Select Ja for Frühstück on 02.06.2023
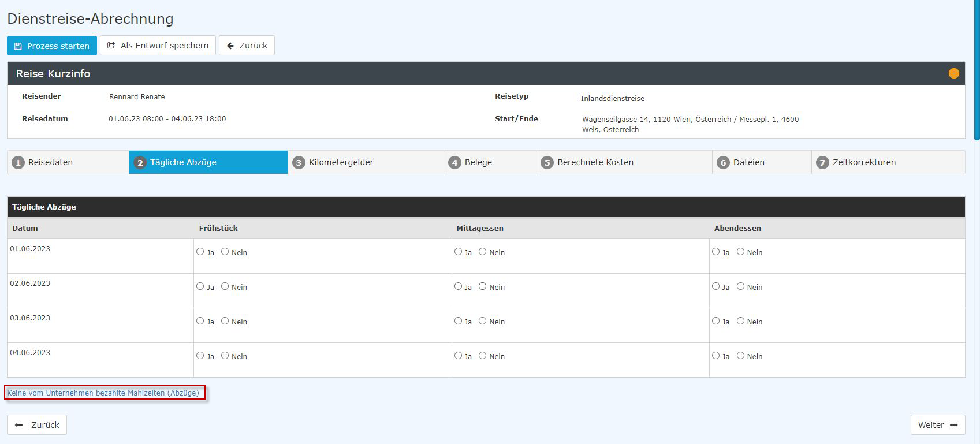 coord(200,286)
